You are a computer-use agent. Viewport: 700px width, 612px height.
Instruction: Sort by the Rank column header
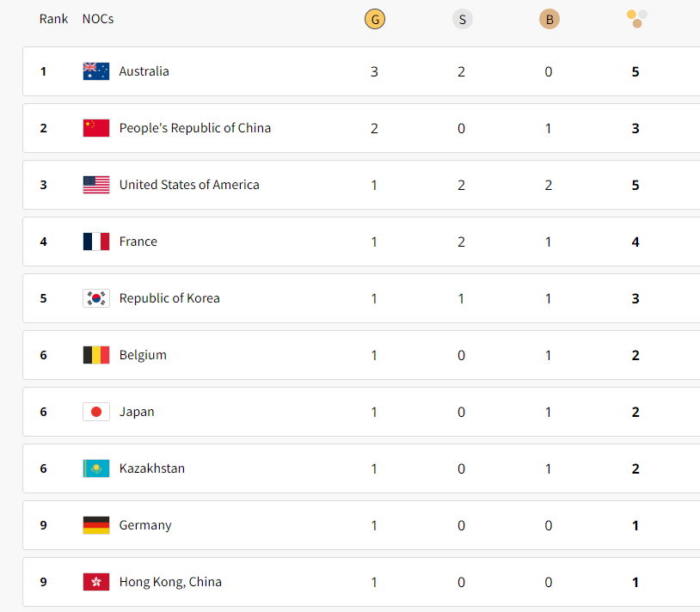[53, 19]
